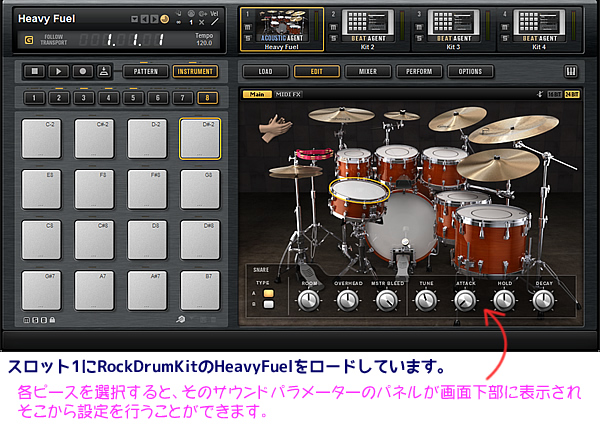Select pad group 8

(x=207, y=98)
